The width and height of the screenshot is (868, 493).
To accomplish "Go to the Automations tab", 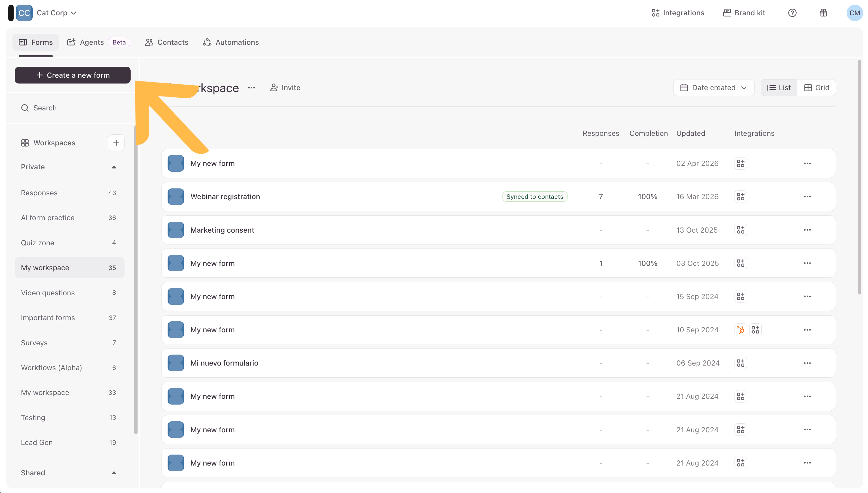I will click(231, 42).
